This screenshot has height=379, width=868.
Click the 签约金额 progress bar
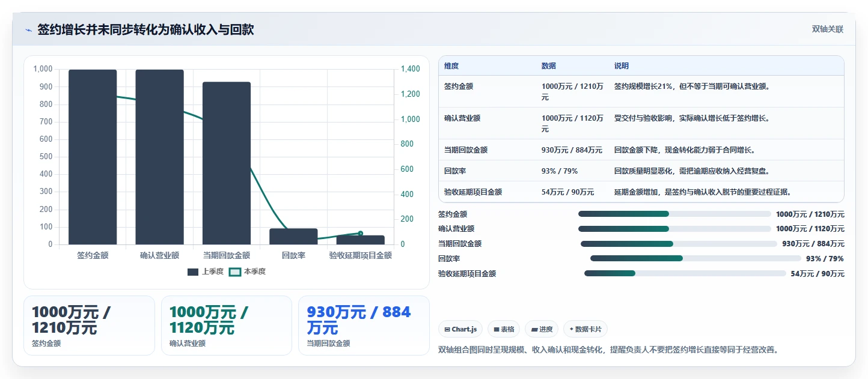674,214
